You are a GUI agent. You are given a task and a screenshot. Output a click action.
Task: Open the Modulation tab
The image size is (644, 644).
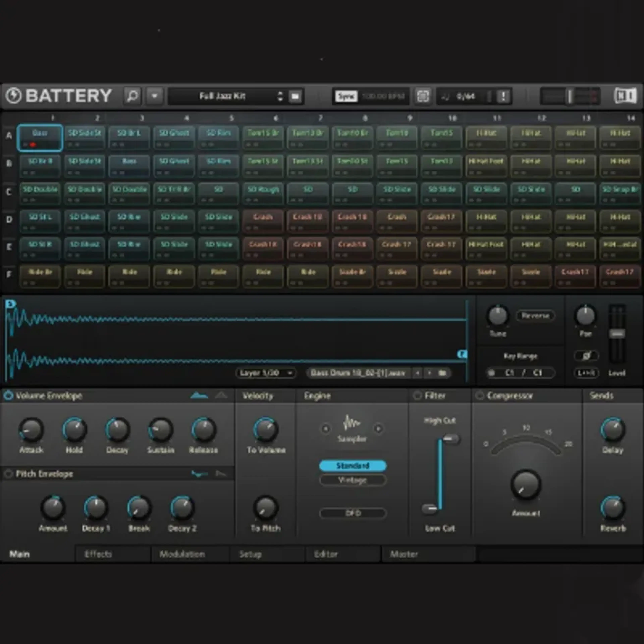[190, 554]
